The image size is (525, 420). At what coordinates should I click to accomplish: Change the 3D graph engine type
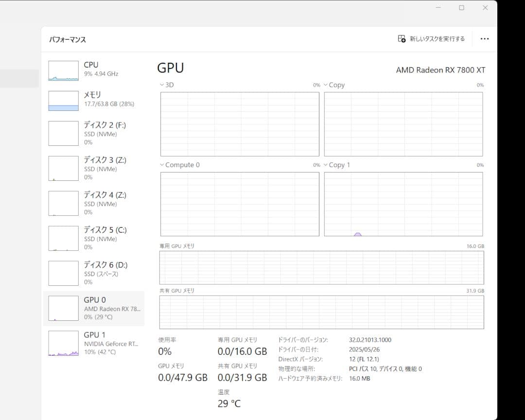tap(161, 85)
